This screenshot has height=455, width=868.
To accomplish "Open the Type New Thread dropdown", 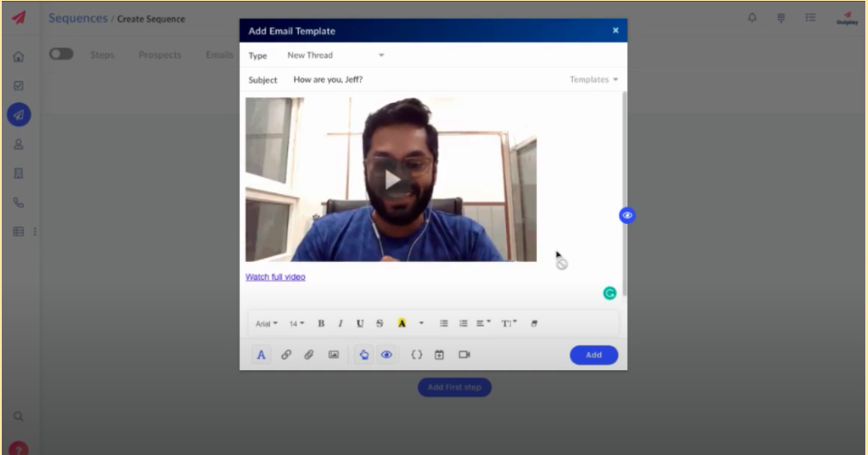I will 336,55.
